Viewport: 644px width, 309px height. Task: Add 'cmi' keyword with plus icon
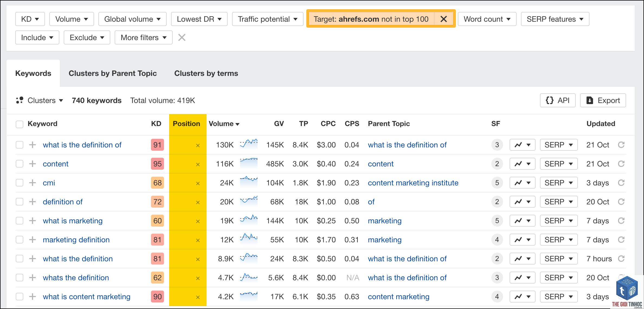tap(33, 183)
